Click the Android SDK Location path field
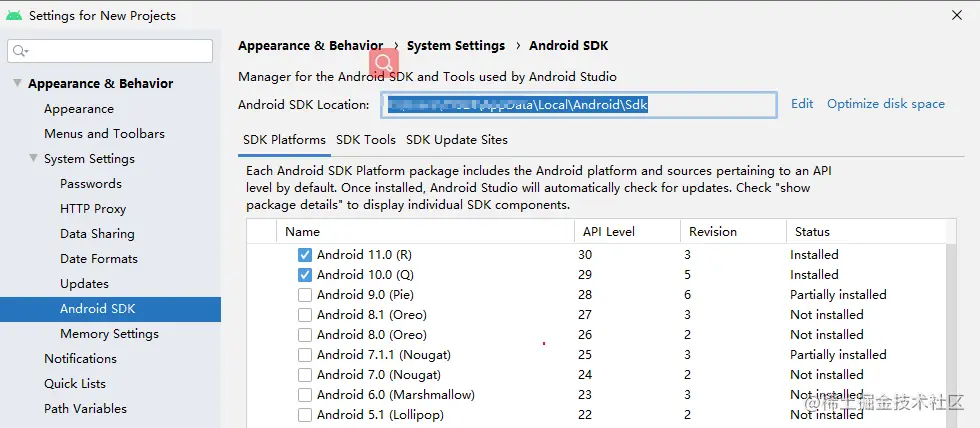The height and width of the screenshot is (428, 980). click(579, 105)
